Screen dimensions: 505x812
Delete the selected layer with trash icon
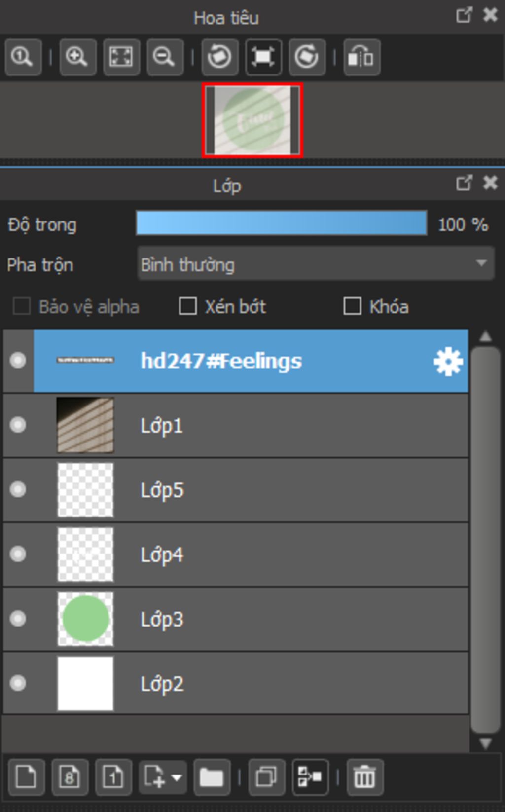tap(364, 777)
